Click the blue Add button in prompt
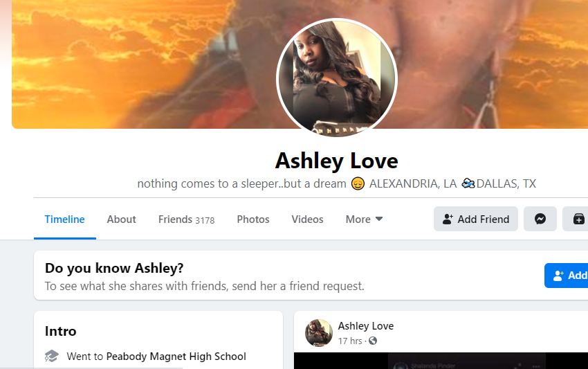Image resolution: width=588 pixels, height=369 pixels. (x=567, y=276)
